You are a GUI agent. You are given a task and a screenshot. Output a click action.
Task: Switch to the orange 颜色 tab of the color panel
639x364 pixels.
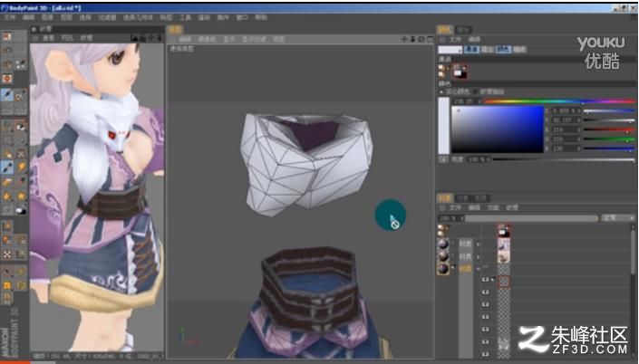pyautogui.click(x=445, y=29)
